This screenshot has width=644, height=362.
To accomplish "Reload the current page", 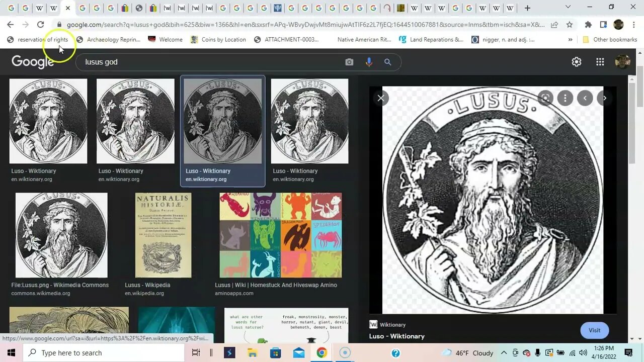I will pyautogui.click(x=40, y=25).
